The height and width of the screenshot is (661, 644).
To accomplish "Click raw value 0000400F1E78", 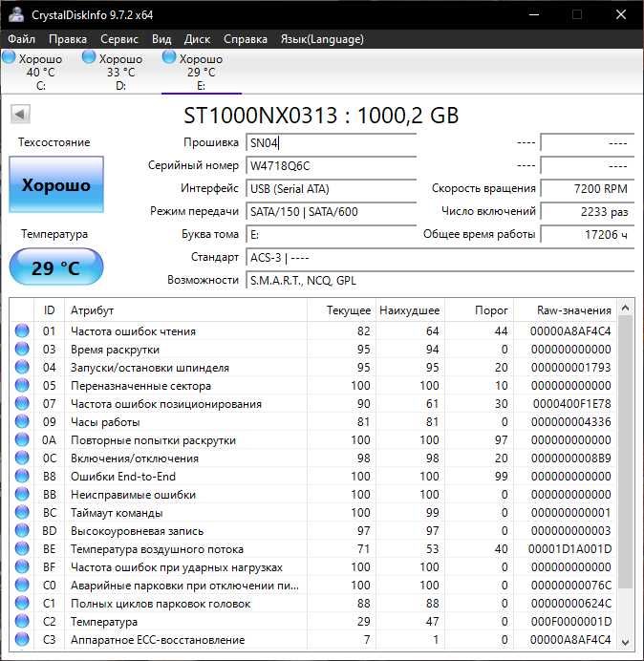I will (x=571, y=403).
